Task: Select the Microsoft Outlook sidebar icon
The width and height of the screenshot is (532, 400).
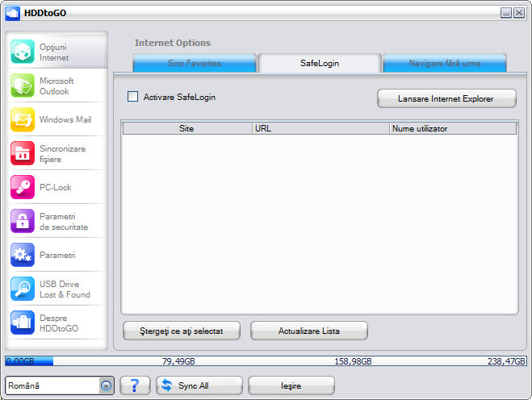Action: [23, 85]
